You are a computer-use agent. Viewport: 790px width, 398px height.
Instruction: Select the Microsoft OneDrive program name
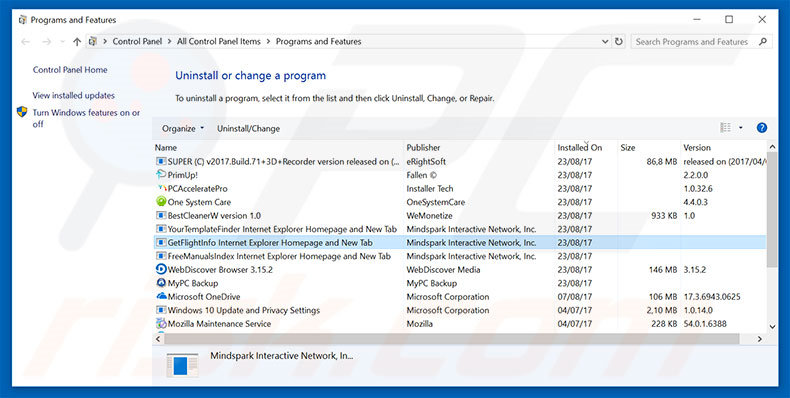click(x=204, y=297)
